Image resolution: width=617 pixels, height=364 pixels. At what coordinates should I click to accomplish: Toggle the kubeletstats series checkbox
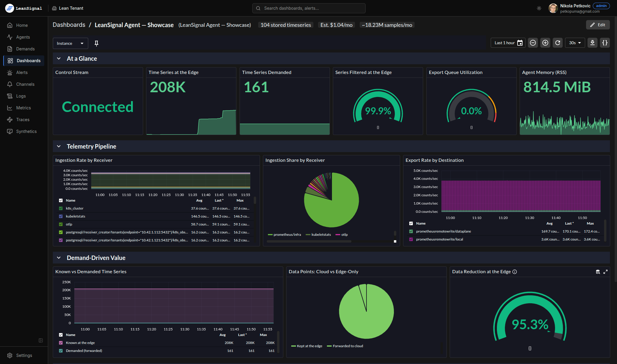pyautogui.click(x=61, y=216)
